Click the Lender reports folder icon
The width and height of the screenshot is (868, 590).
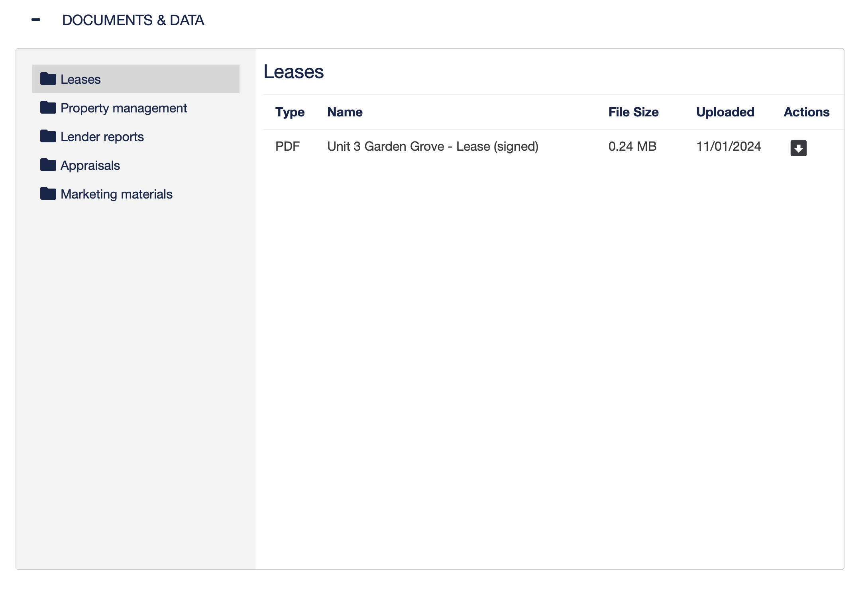pos(48,136)
